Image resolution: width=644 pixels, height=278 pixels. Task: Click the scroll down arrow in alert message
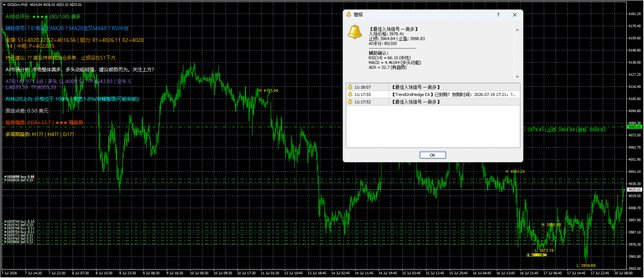(x=517, y=77)
